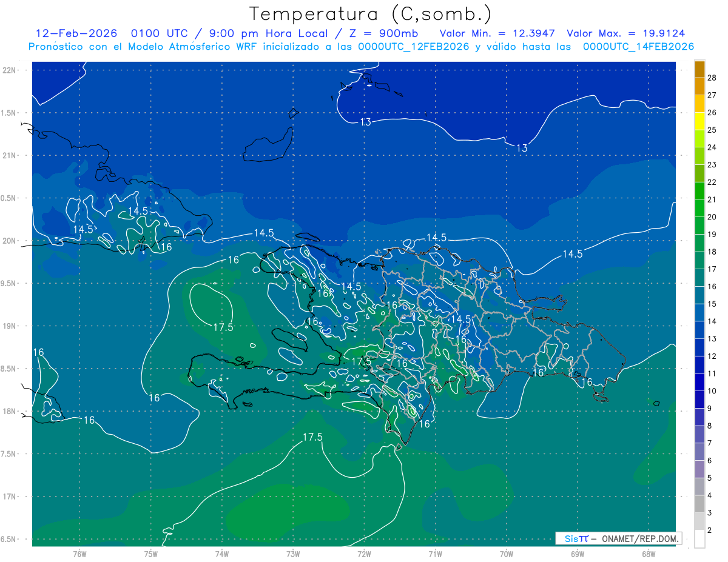This screenshot has height=562, width=728.
Task: Click 'Valor Min. = 12.3947' readout
Action: pyautogui.click(x=497, y=33)
